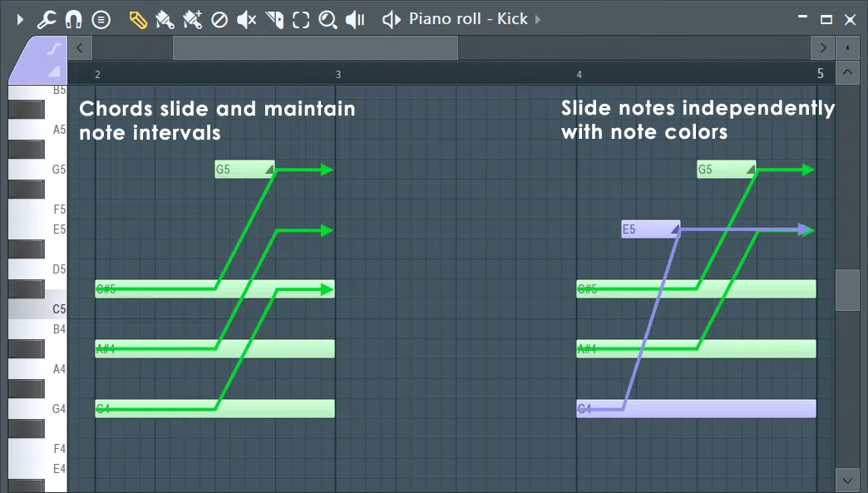Open the Stamp chord tool
The image size is (868, 493).
point(101,20)
